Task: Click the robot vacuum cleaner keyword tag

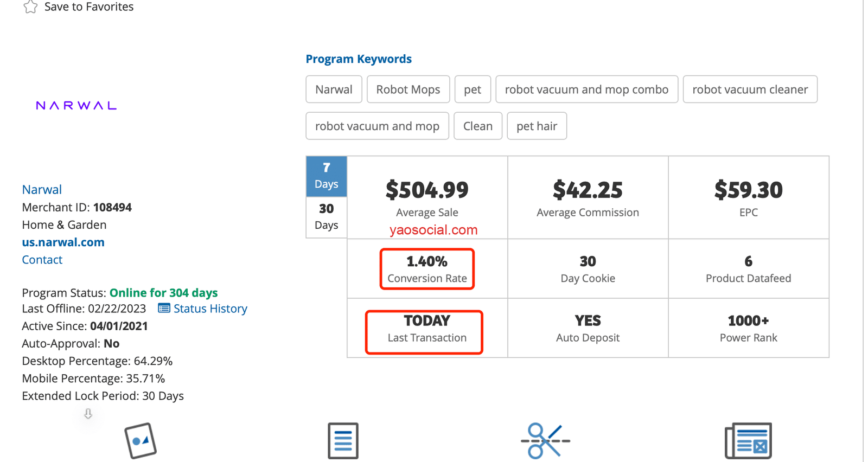Action: coord(750,89)
